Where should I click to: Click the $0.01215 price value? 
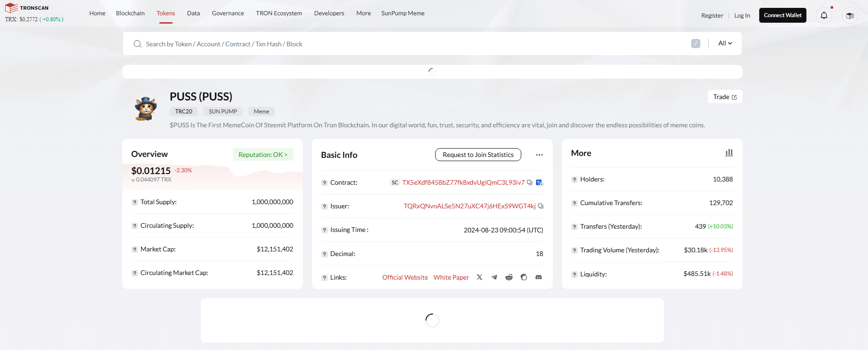point(151,171)
